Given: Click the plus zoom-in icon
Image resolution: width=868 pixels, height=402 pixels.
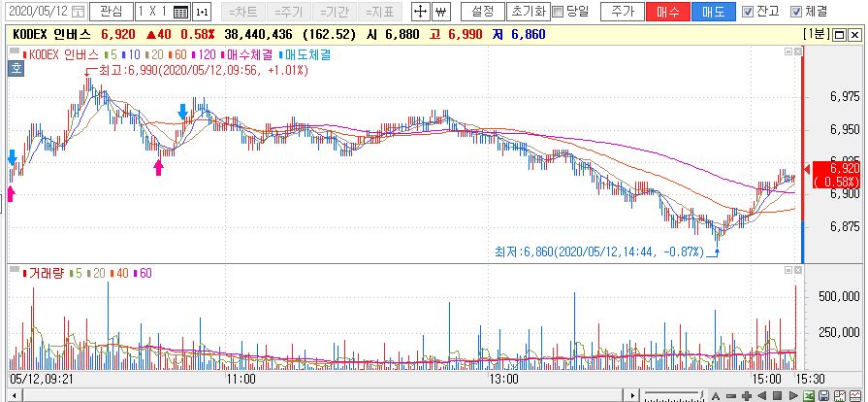Looking at the screenshot, I should [747, 396].
